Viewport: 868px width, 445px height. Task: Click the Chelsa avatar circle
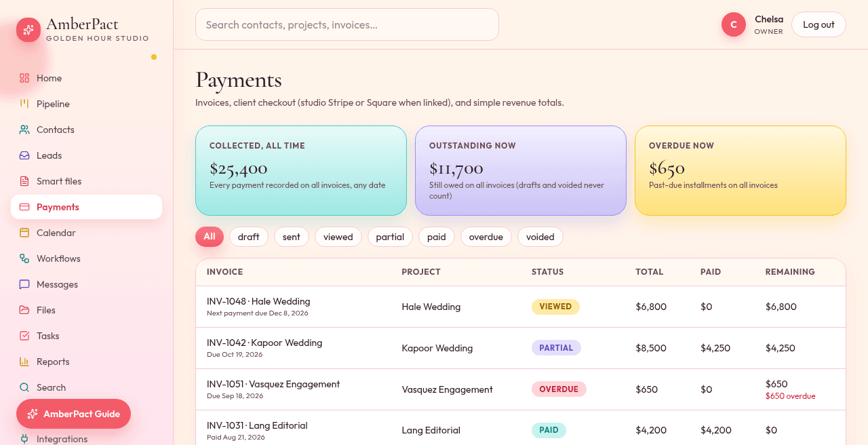pos(734,24)
